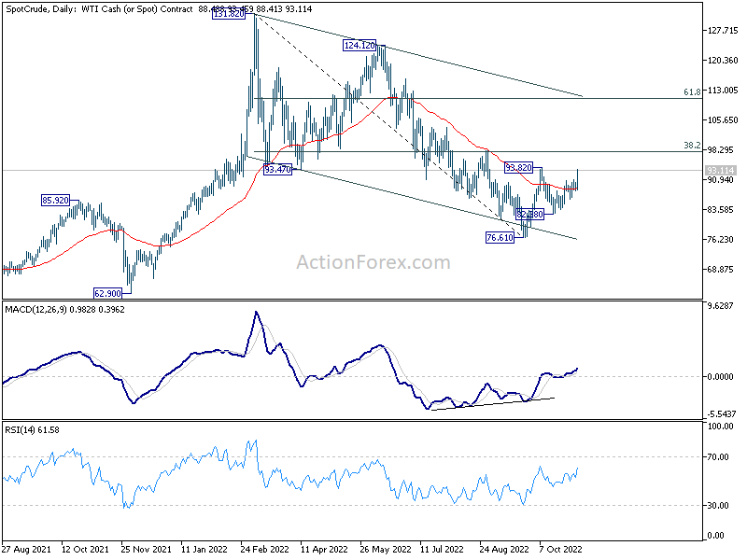
Task: Click the 24 Aug 2022 date label
Action: [x=504, y=550]
